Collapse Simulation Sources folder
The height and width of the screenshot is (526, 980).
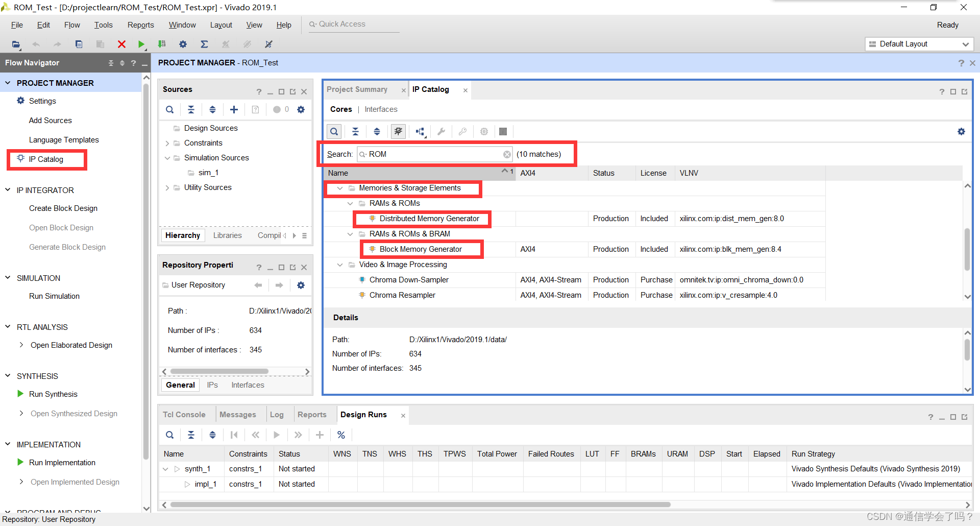[x=167, y=158]
